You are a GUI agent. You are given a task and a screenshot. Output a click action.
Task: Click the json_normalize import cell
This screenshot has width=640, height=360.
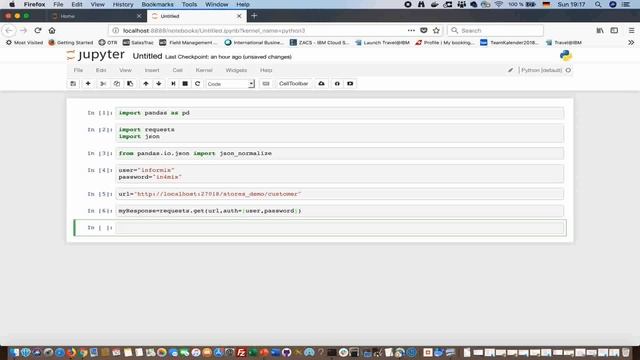click(x=340, y=153)
